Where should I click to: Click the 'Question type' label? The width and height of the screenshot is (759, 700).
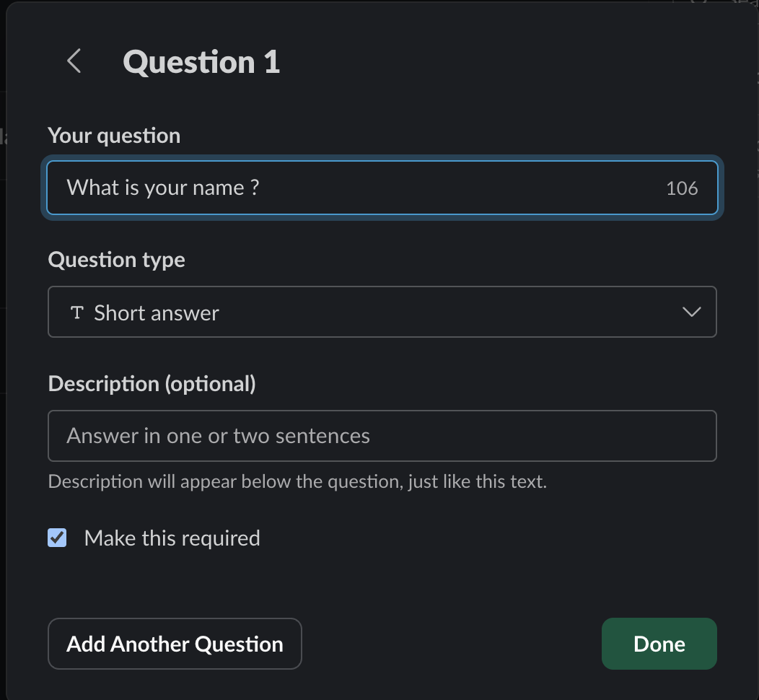pos(116,260)
